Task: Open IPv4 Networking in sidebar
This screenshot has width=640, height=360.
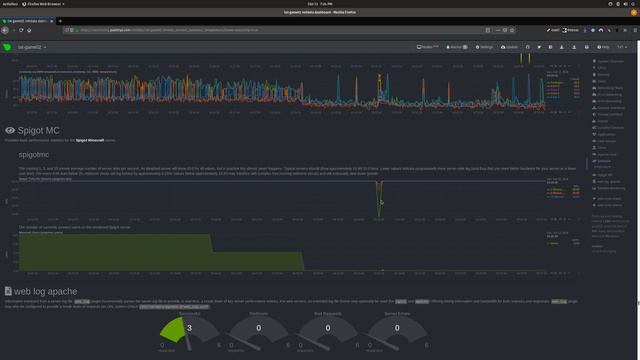Action: click(607, 95)
